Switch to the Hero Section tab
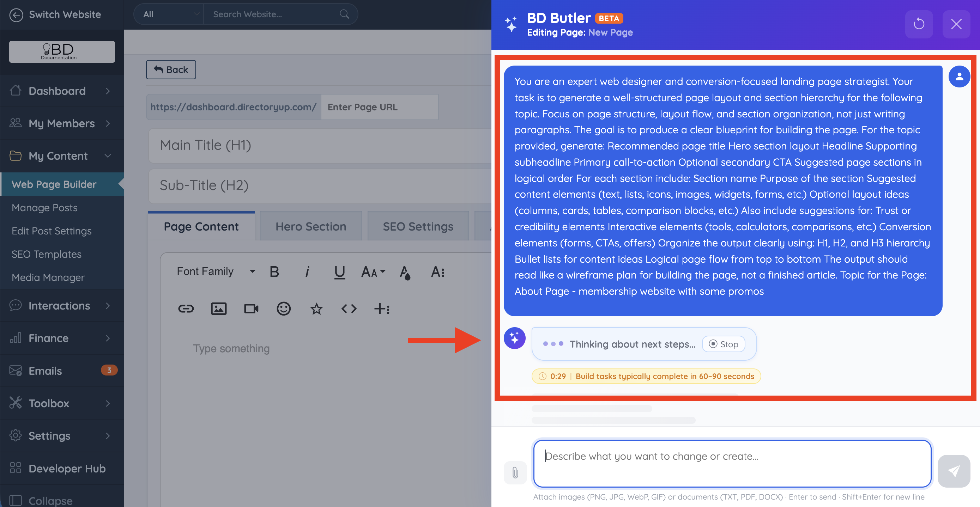Viewport: 980px width, 507px height. 310,227
